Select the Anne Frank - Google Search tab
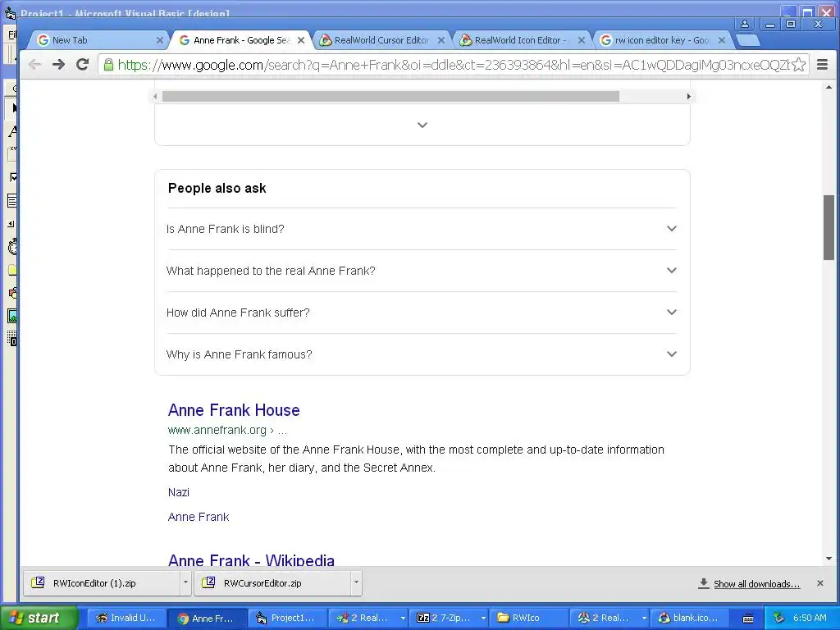The height and width of the screenshot is (630, 840). click(241, 40)
